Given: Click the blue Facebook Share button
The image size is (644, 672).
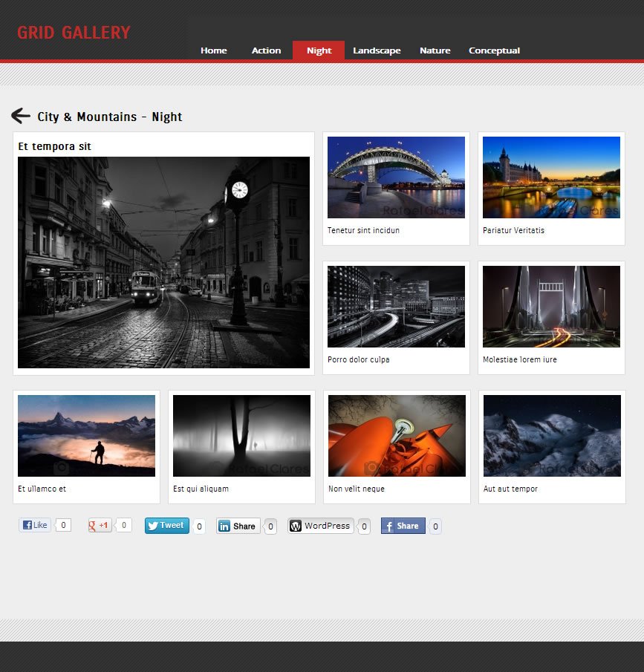Looking at the screenshot, I should 403,526.
